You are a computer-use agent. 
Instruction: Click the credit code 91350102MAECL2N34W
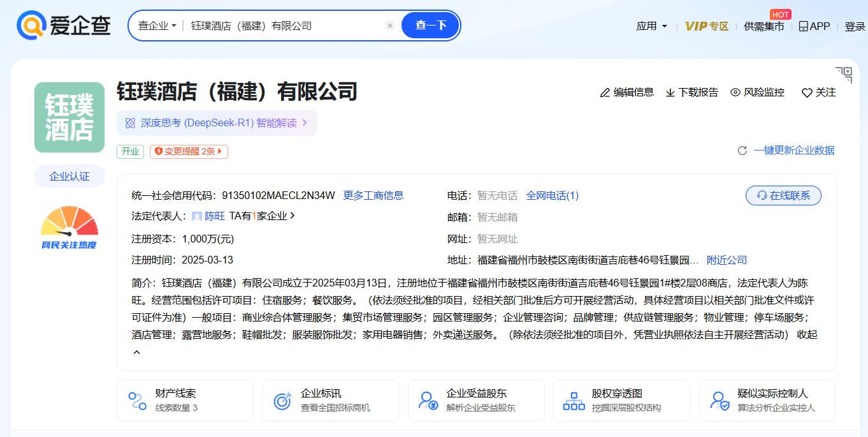pyautogui.click(x=278, y=195)
